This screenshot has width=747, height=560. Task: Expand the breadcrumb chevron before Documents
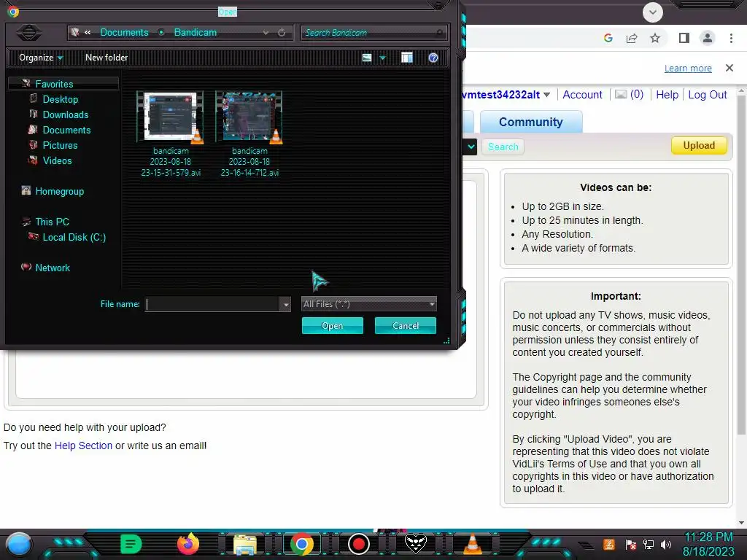point(88,32)
